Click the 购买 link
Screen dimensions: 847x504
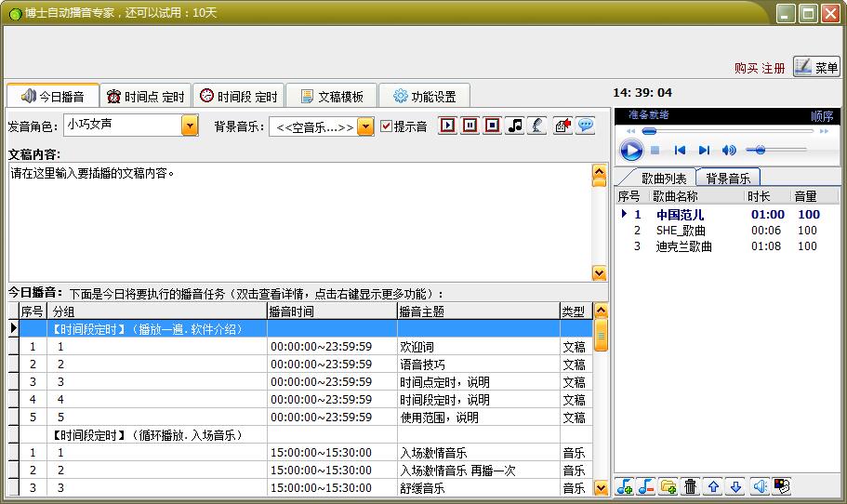[x=746, y=68]
